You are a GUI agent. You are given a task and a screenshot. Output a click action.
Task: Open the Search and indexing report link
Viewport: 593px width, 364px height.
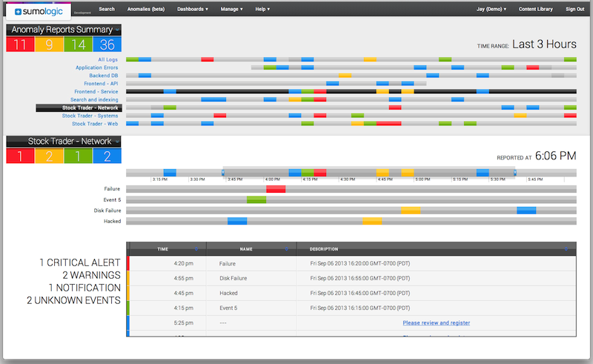click(94, 99)
